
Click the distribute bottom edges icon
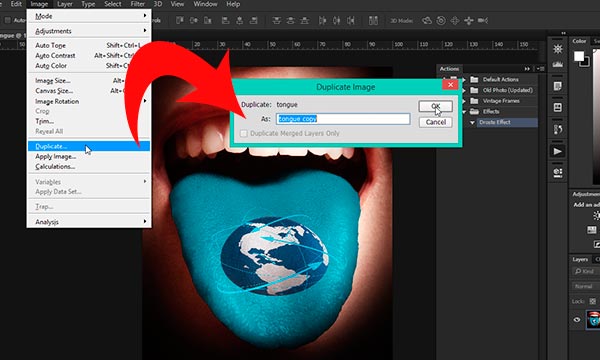coord(305,20)
